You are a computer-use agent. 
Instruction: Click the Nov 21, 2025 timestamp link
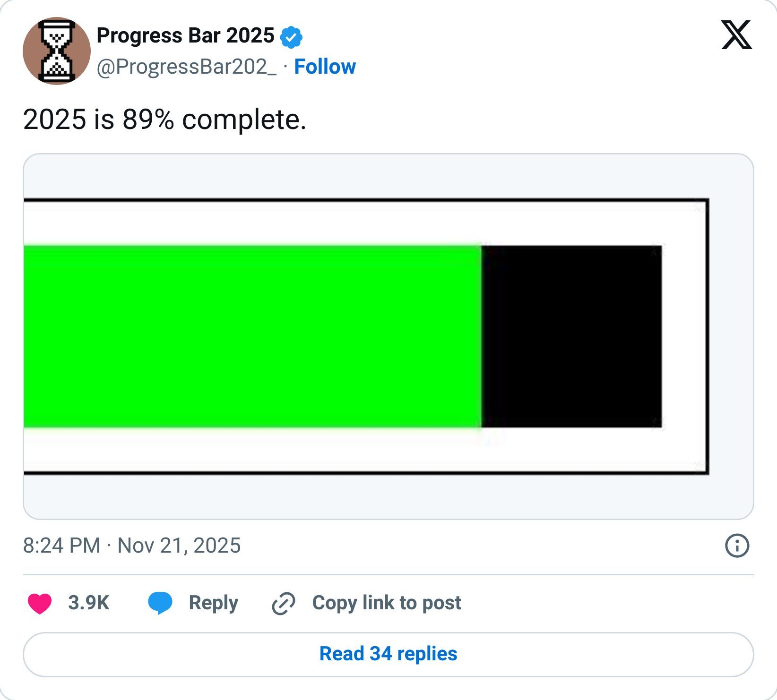point(181,546)
